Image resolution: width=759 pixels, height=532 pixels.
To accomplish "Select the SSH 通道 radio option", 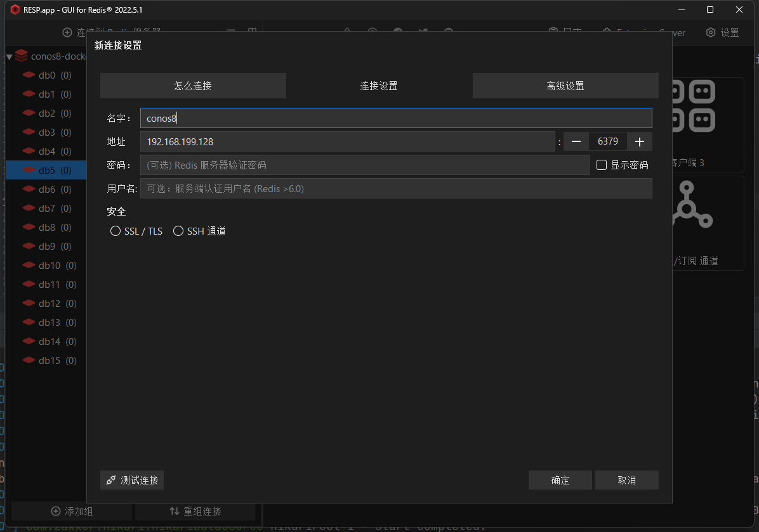I will pos(178,231).
